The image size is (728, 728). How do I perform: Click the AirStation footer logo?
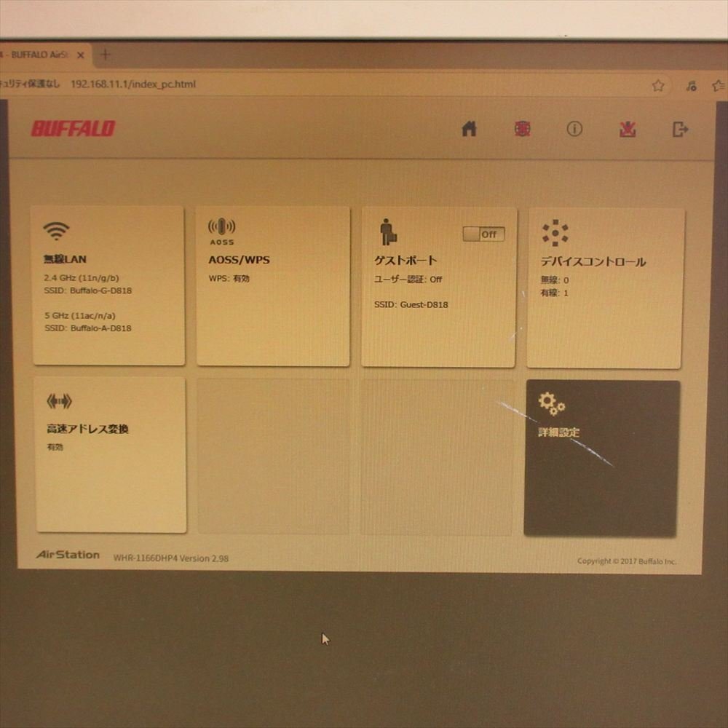click(x=68, y=555)
